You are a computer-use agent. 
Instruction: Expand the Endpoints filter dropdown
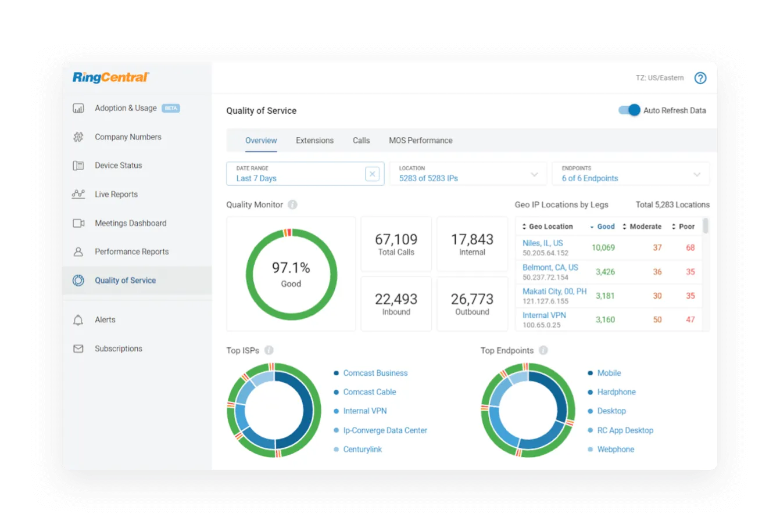coord(697,174)
